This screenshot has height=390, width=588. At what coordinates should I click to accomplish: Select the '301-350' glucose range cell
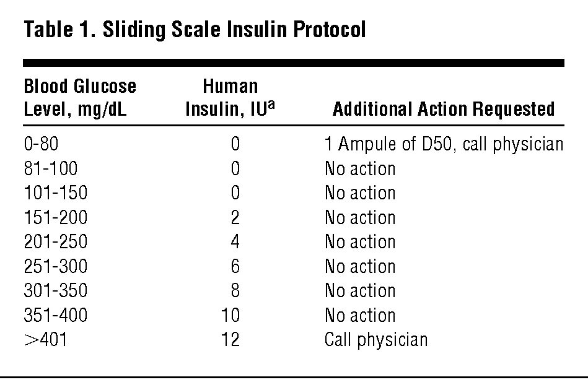(x=56, y=291)
